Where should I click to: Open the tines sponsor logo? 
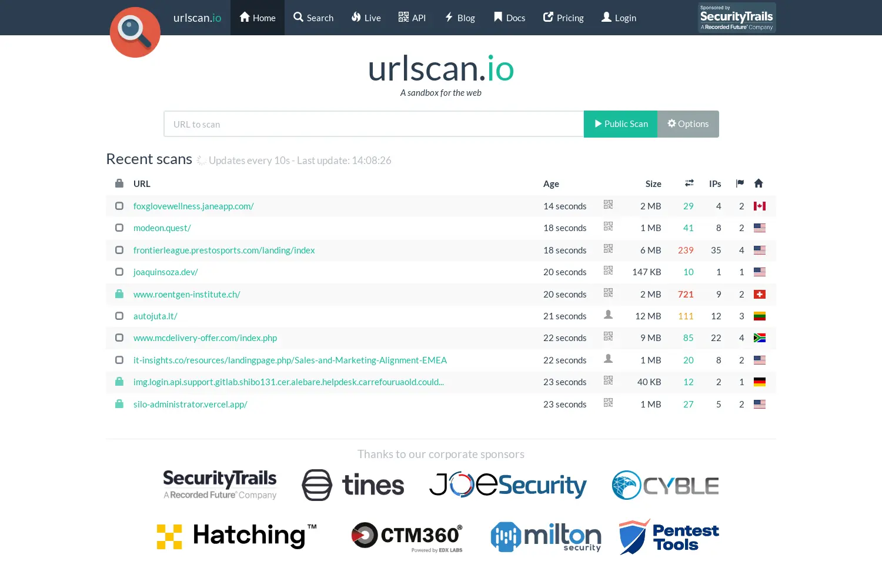(x=353, y=485)
